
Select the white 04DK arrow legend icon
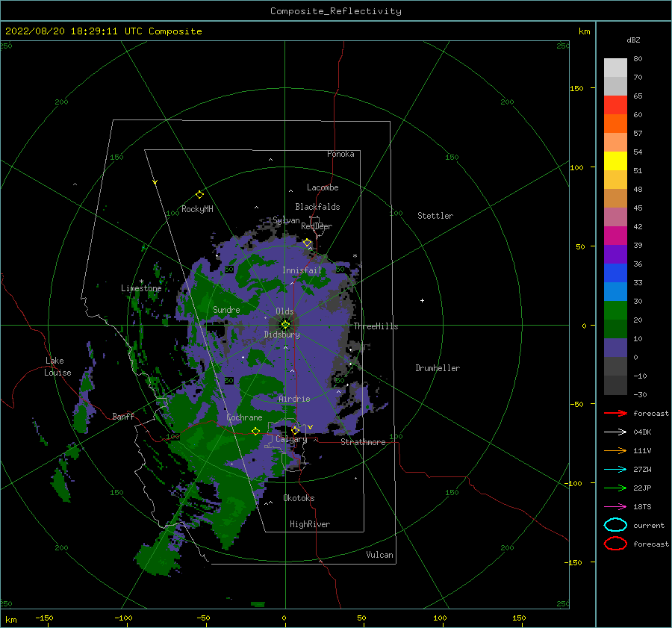pos(615,432)
